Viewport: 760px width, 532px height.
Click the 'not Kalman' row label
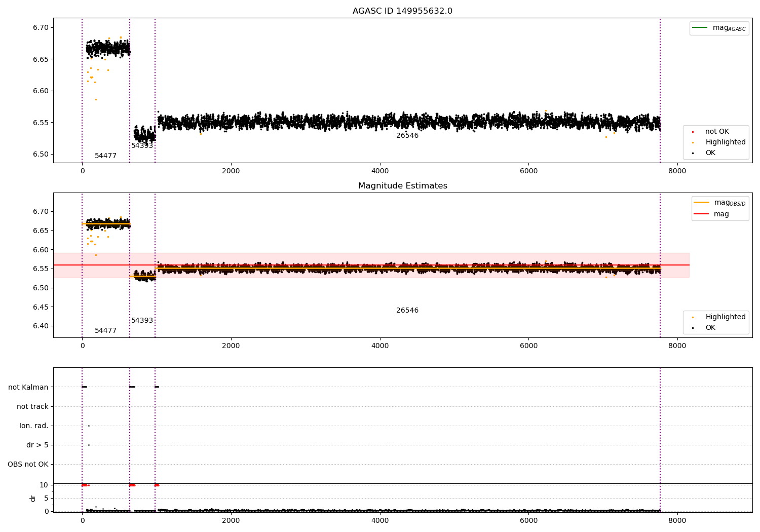28,387
